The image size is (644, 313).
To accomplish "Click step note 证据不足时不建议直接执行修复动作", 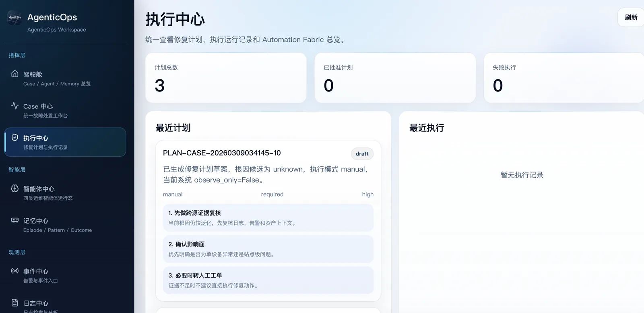I will pyautogui.click(x=214, y=285).
